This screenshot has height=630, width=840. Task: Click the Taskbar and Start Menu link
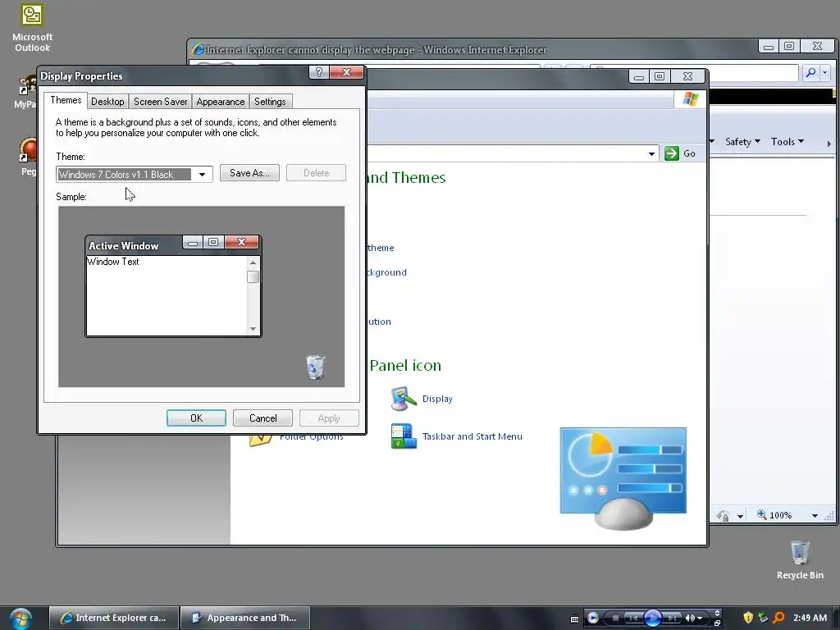(x=472, y=436)
